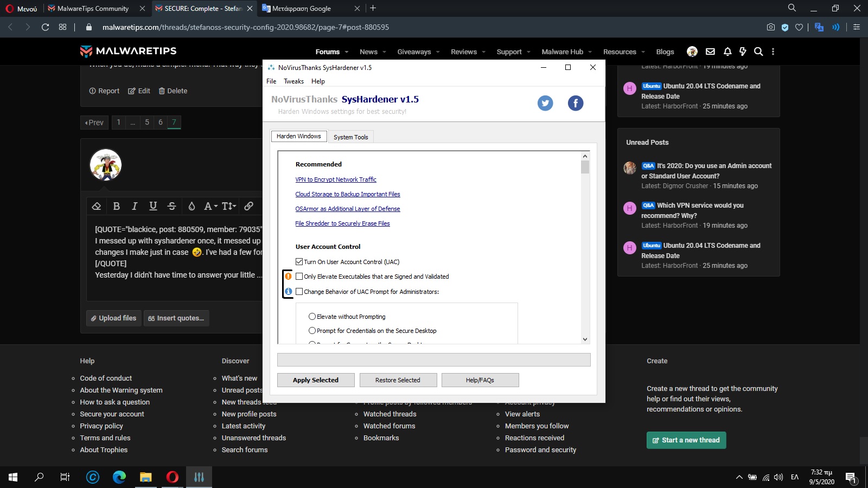
Task: Expand the Support navigation dropdown arrow
Action: coord(528,52)
